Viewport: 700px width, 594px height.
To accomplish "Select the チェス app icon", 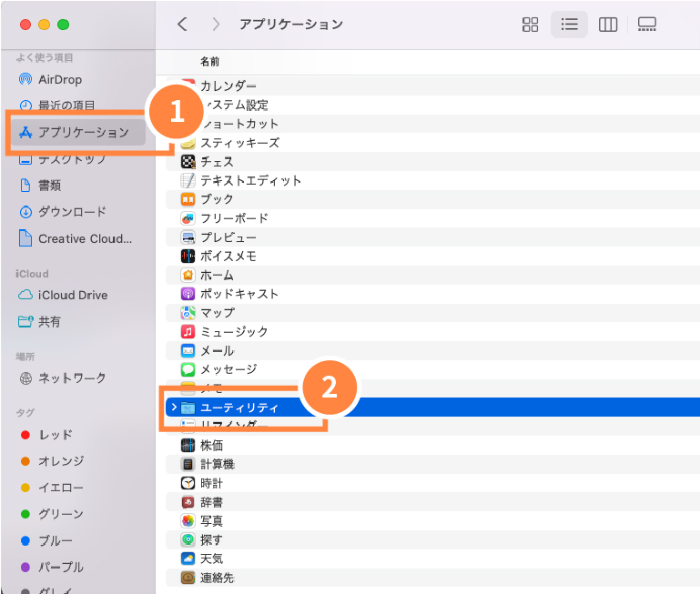I will pyautogui.click(x=188, y=162).
